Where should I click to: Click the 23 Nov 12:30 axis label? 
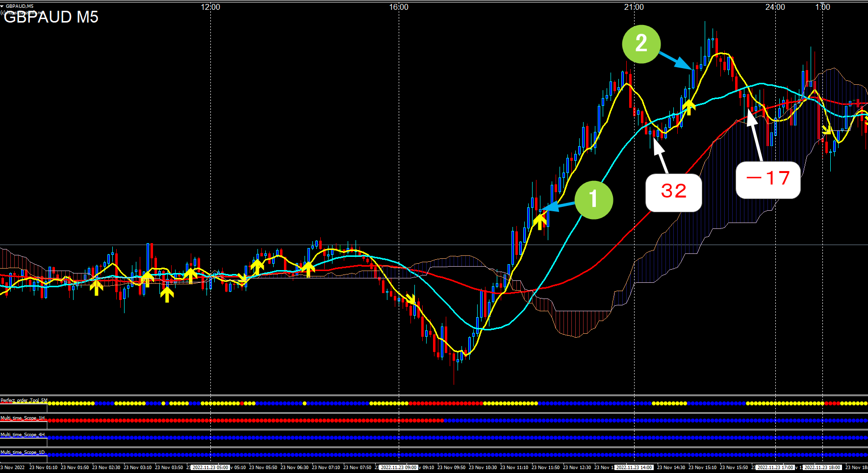tap(577, 468)
